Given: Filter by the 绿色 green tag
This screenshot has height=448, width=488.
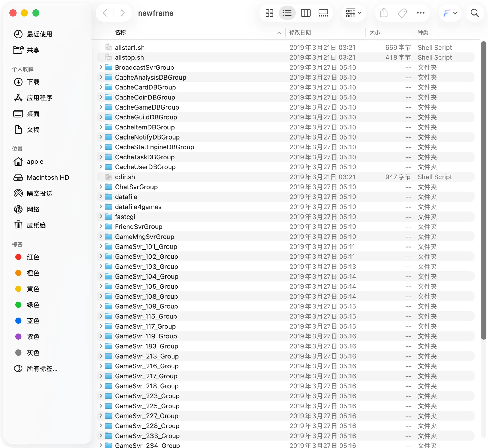Looking at the screenshot, I should tap(27, 305).
